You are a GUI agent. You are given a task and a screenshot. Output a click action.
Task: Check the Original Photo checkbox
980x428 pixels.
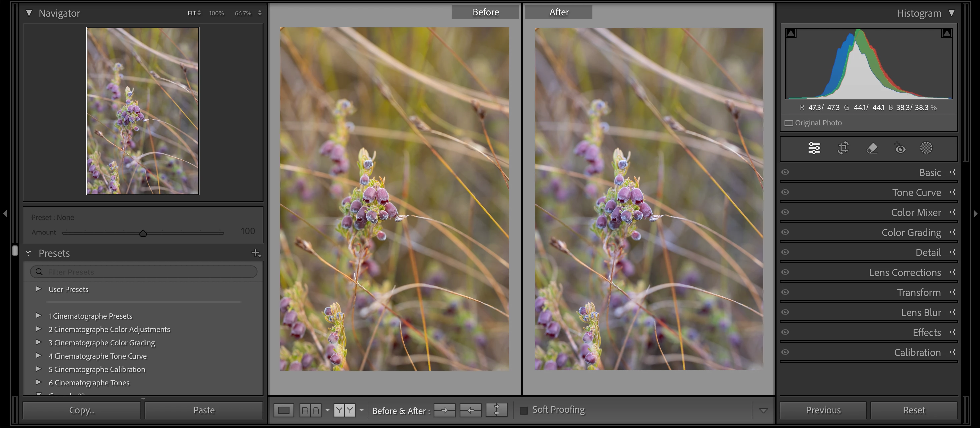point(789,123)
